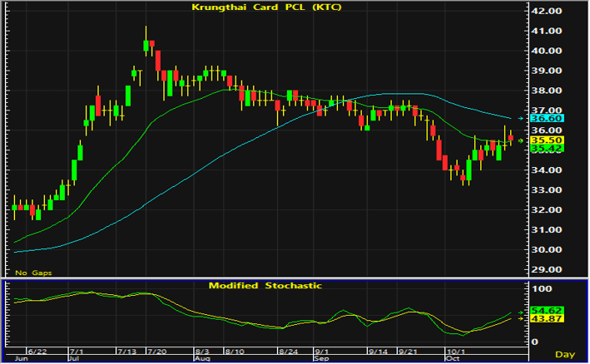Click the Day timeframe label
590x364 pixels.
(565, 354)
